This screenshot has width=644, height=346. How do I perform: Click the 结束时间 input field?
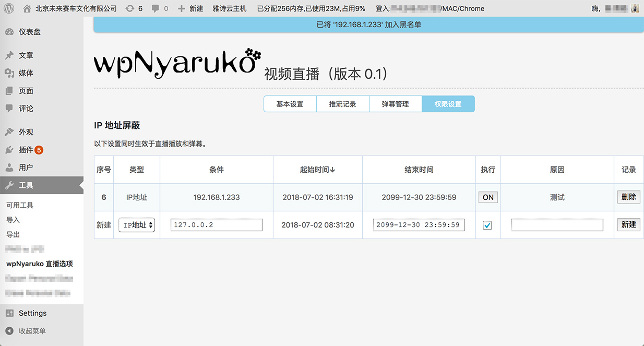[x=419, y=225]
